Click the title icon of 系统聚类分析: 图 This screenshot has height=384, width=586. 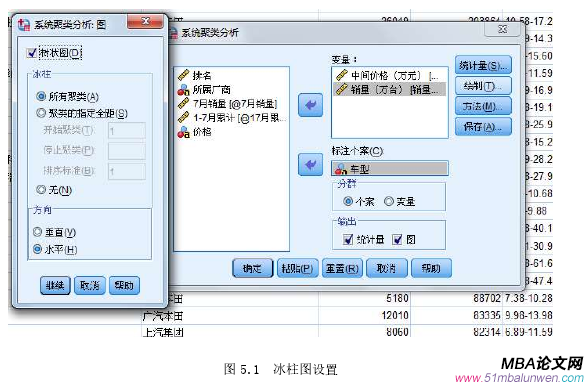point(24,25)
